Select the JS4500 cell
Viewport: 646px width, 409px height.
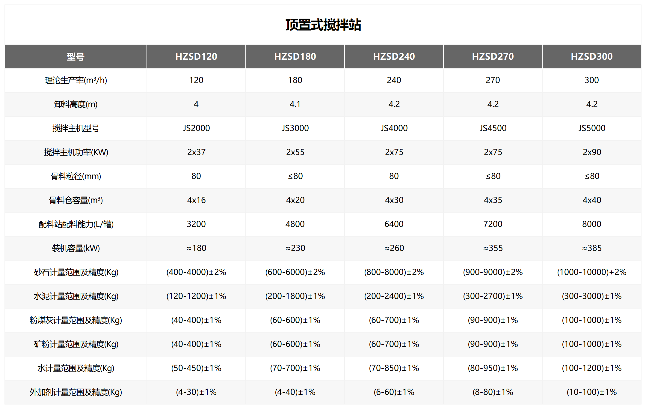493,127
